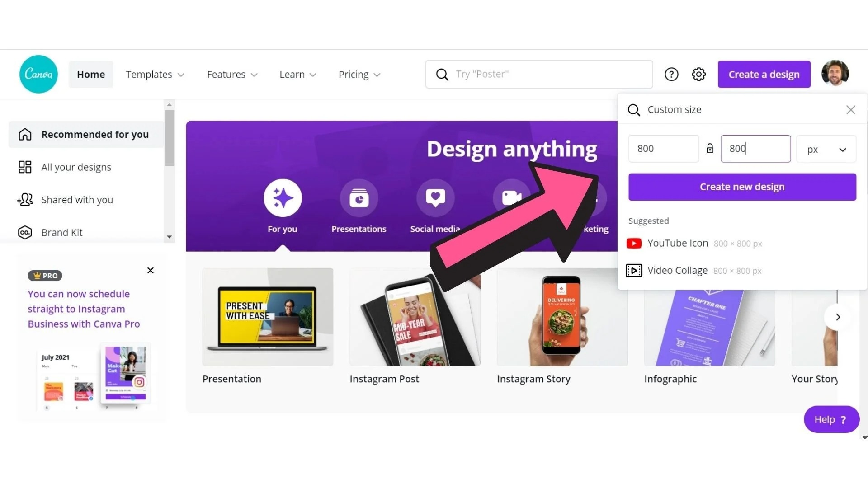This screenshot has height=488, width=868.
Task: Click the Create new design button
Action: click(x=742, y=187)
